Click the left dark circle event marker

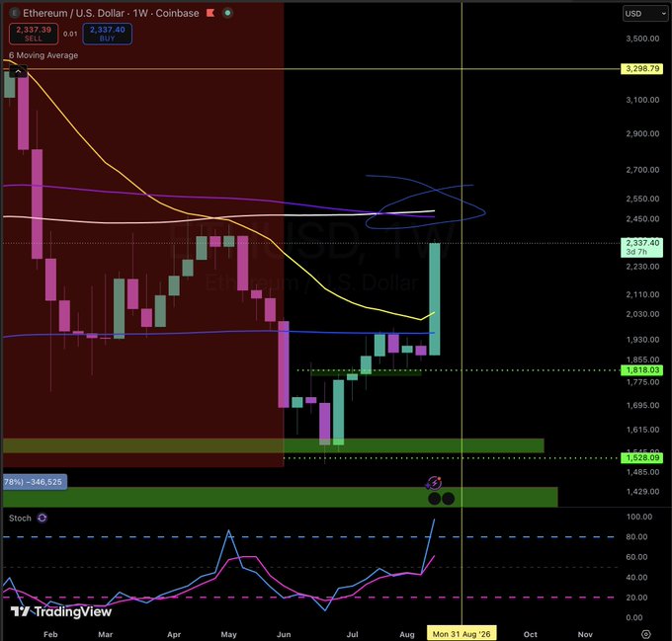pos(434,499)
